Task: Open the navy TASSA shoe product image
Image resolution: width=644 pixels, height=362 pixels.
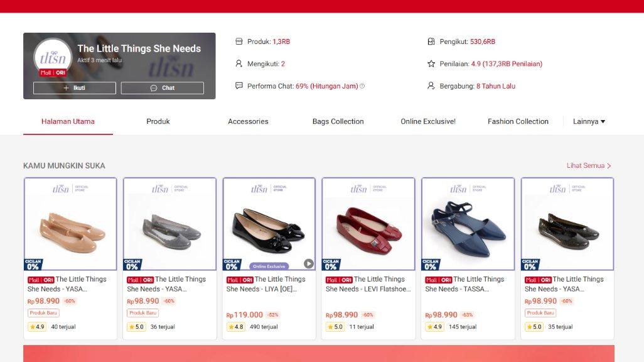Action: pos(468,224)
